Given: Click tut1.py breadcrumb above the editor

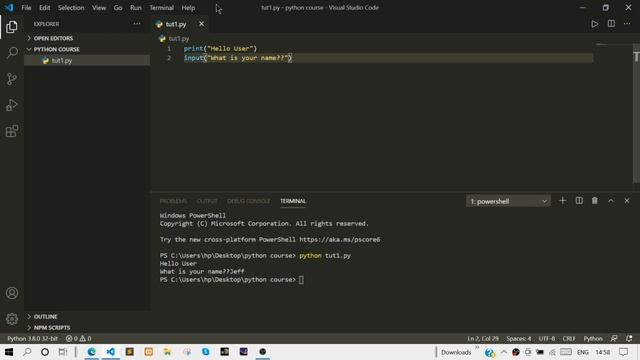Looking at the screenshot, I should click(x=179, y=38).
